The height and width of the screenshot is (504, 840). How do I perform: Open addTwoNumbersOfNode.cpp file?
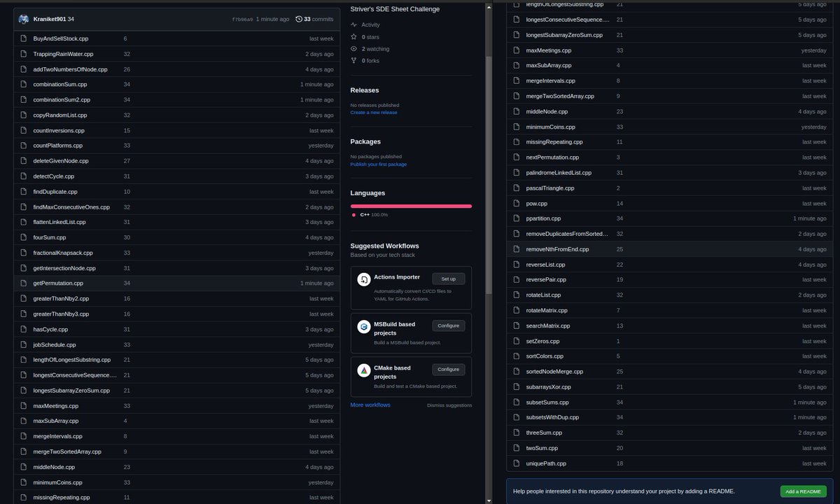[x=70, y=69]
